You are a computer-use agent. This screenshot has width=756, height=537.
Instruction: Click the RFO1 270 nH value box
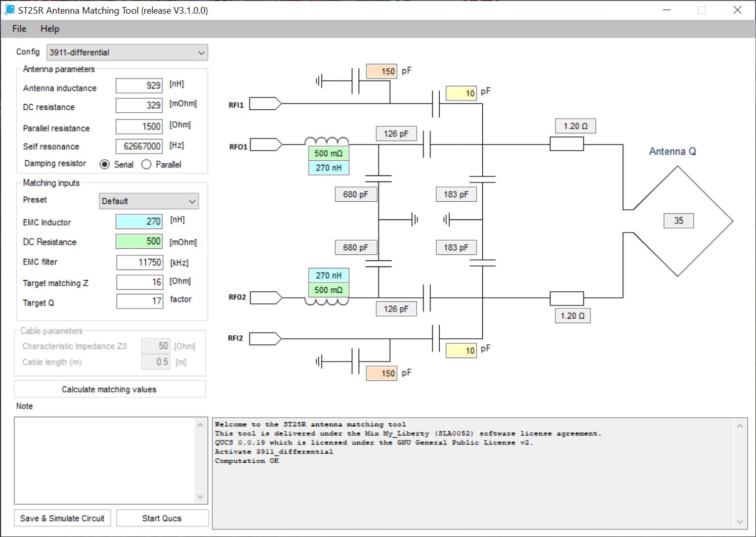point(328,167)
